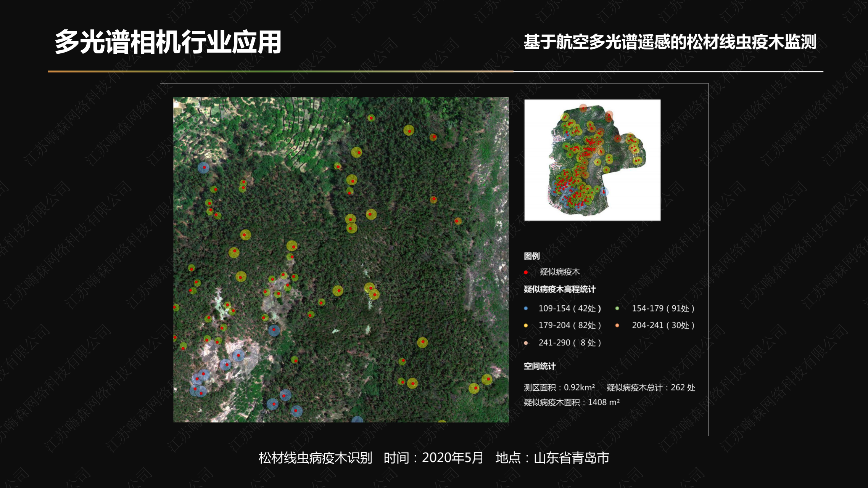This screenshot has width=868, height=488.
Task: Click the green dot for 154-179
Action: (617, 308)
